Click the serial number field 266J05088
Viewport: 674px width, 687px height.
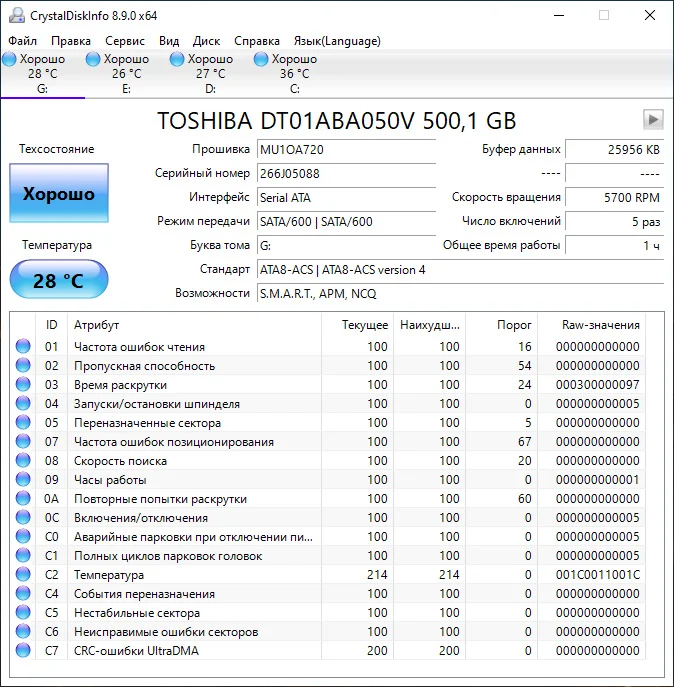[346, 174]
